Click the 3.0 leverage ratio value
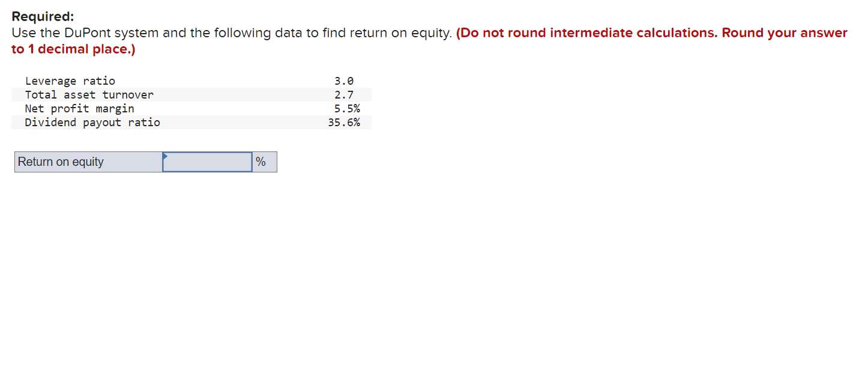Viewport: 868px width, 387px height. 343,81
